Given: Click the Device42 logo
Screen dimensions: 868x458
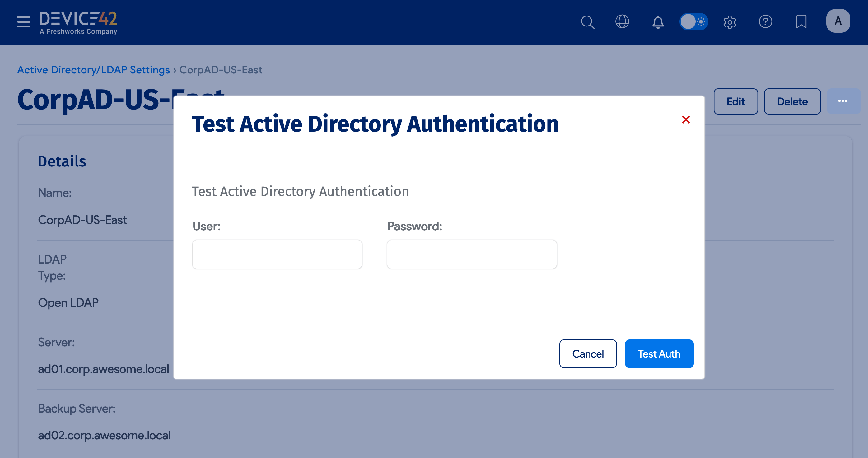Looking at the screenshot, I should 78,22.
